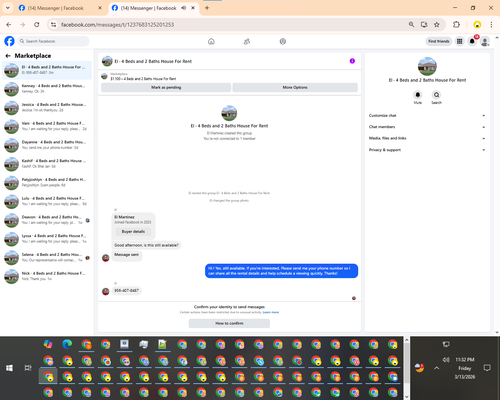Screen dimensions: 500x400
Task: Click the More Options button
Action: [x=295, y=87]
